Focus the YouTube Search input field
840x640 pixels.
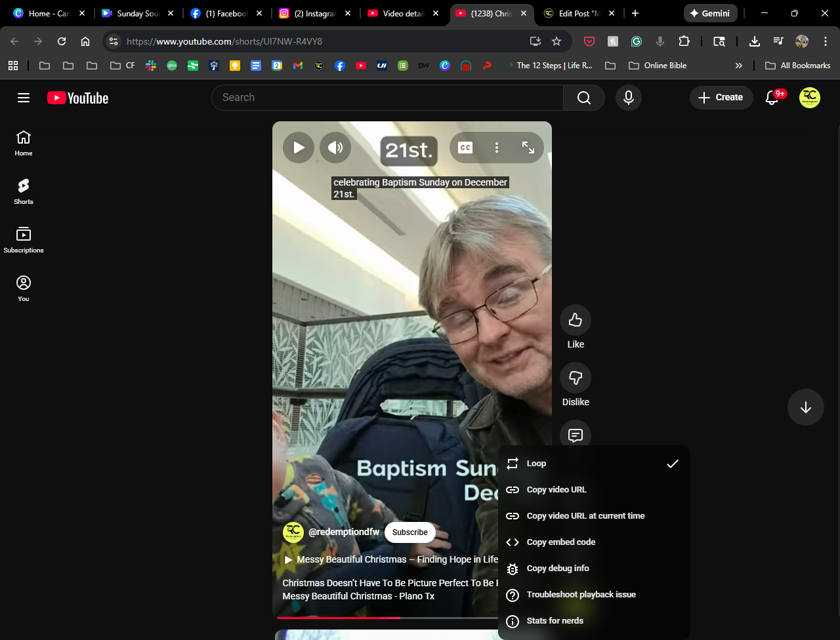coord(387,98)
